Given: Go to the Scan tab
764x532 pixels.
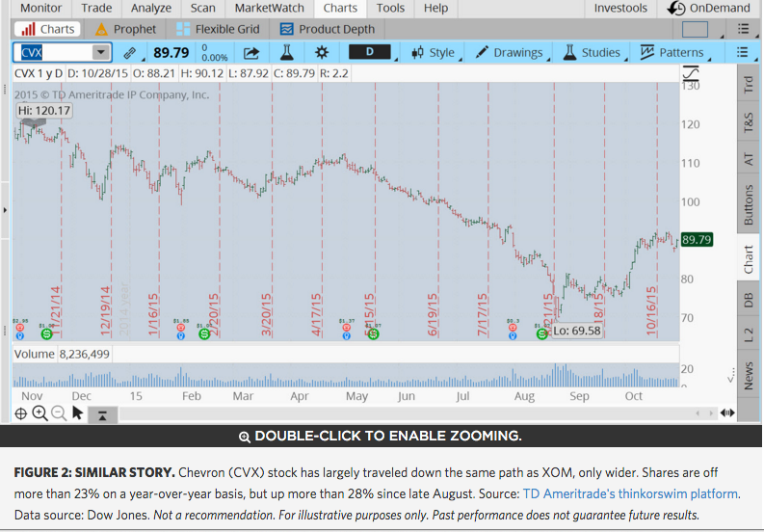Looking at the screenshot, I should (202, 9).
